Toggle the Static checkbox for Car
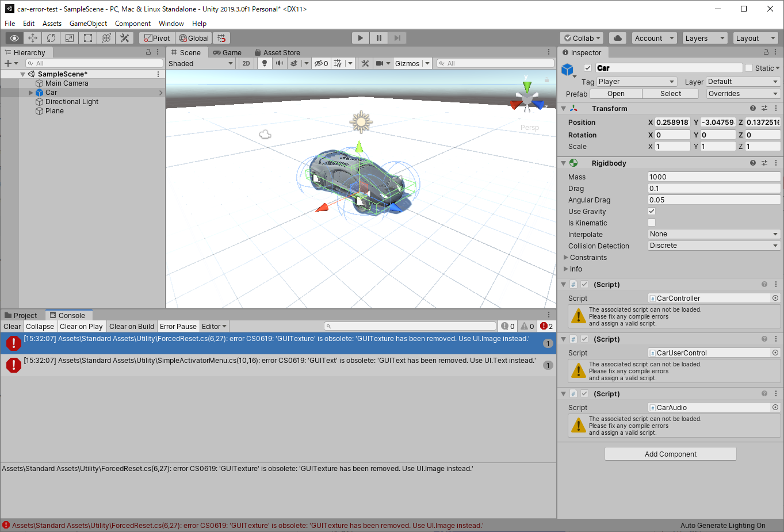 click(749, 68)
